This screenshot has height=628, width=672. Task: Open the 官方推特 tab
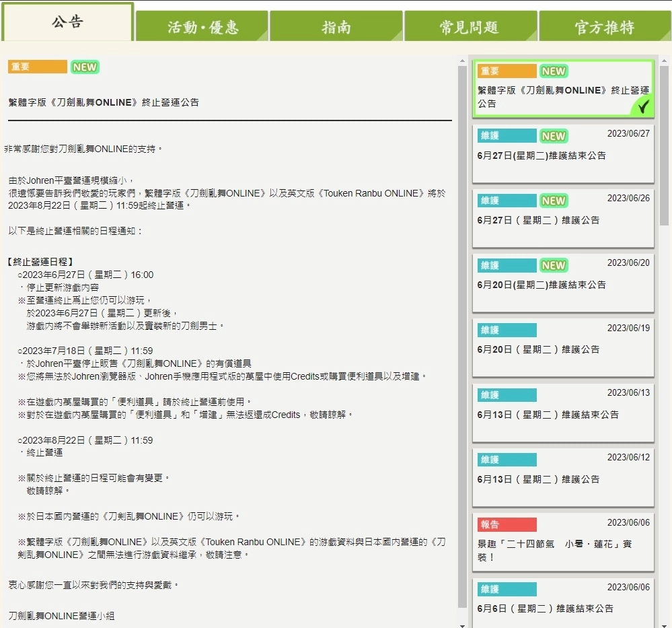[x=604, y=24]
